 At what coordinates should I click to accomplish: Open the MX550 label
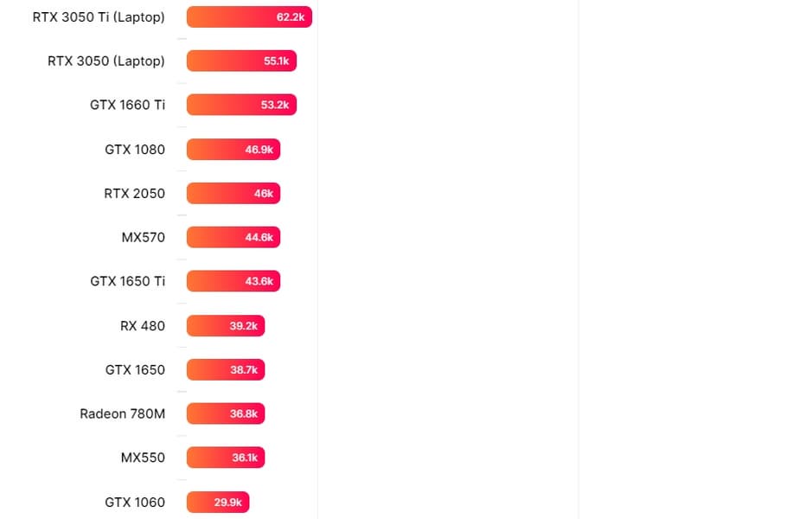[x=143, y=458]
